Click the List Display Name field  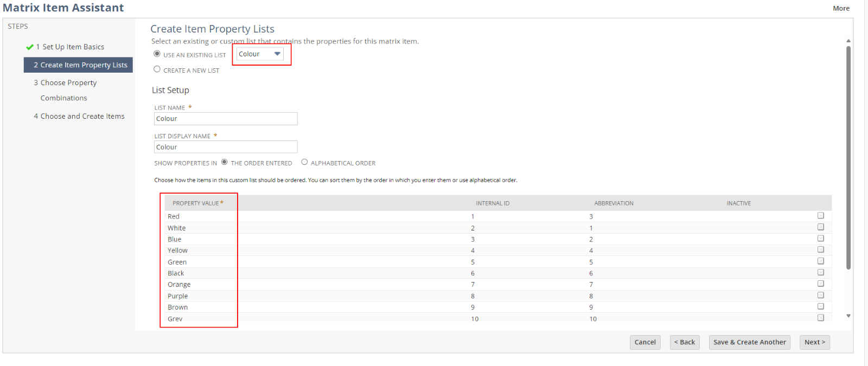point(226,147)
